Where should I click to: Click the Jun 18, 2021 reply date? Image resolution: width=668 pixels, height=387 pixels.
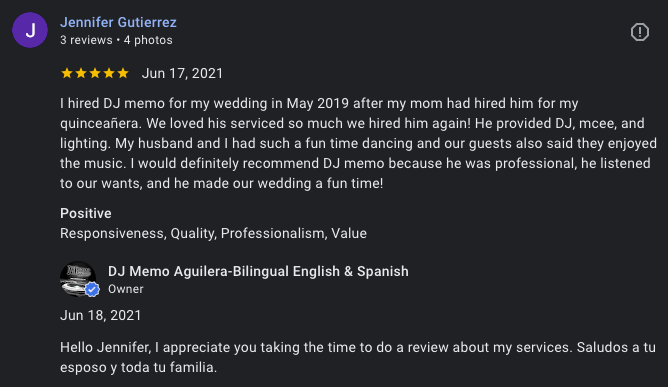click(x=101, y=315)
